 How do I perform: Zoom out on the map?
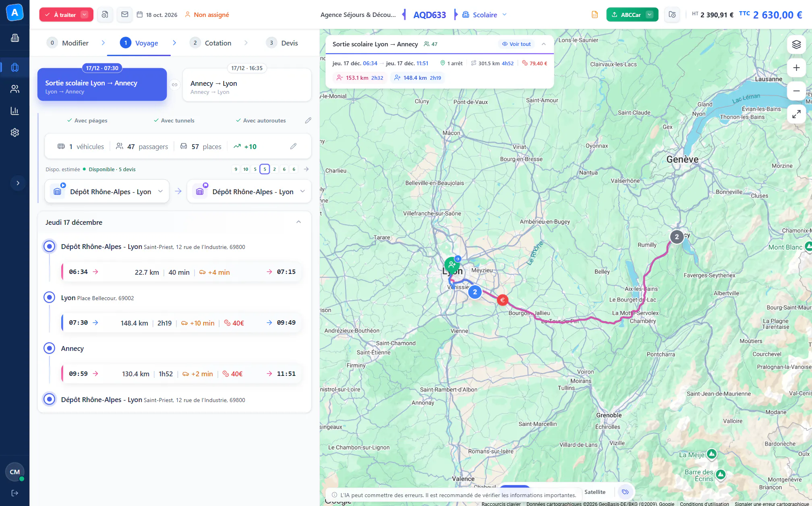click(x=796, y=91)
